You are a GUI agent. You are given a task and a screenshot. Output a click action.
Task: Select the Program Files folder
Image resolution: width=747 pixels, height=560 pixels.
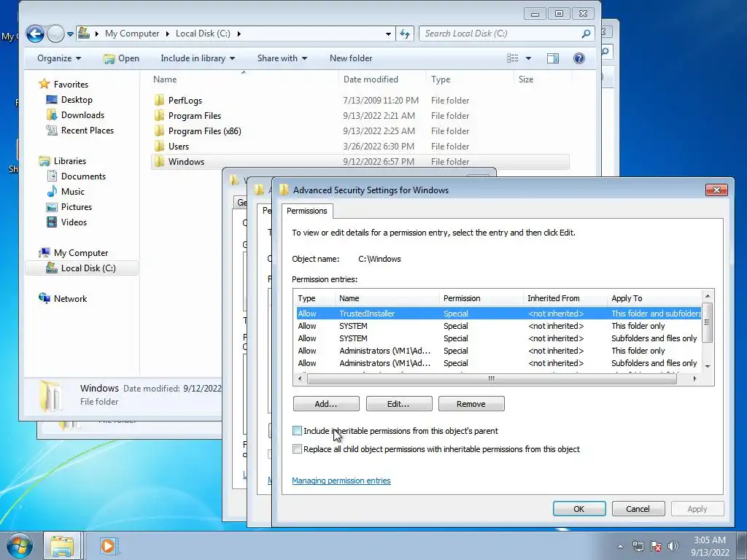point(194,116)
